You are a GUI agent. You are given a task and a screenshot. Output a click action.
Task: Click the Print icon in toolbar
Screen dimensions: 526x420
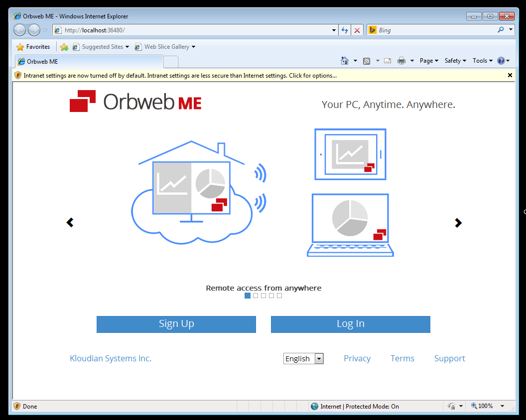pos(401,61)
